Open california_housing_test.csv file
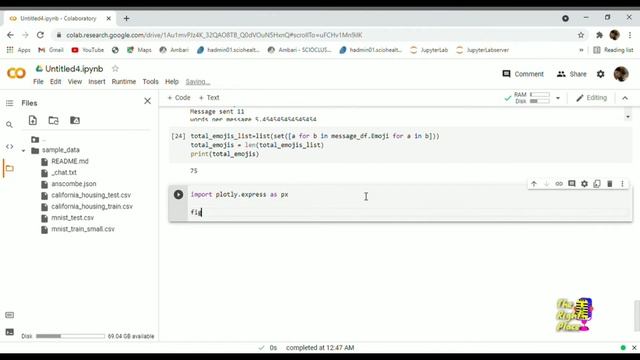 (91, 195)
